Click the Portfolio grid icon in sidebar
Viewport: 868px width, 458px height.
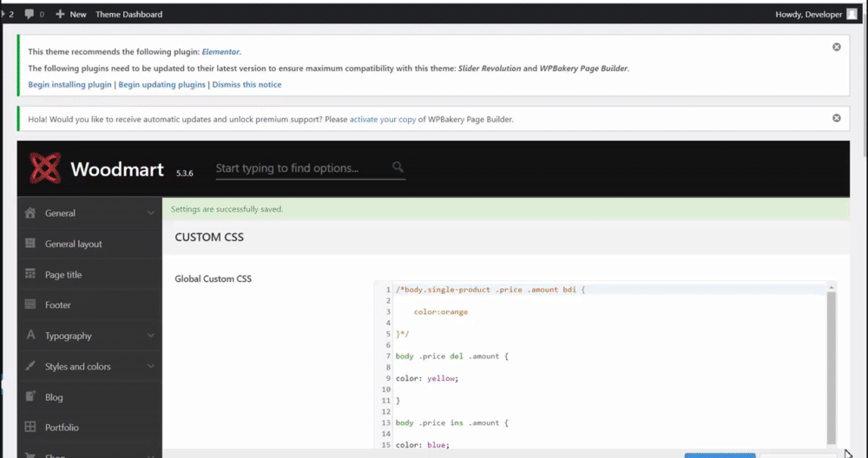tap(30, 427)
